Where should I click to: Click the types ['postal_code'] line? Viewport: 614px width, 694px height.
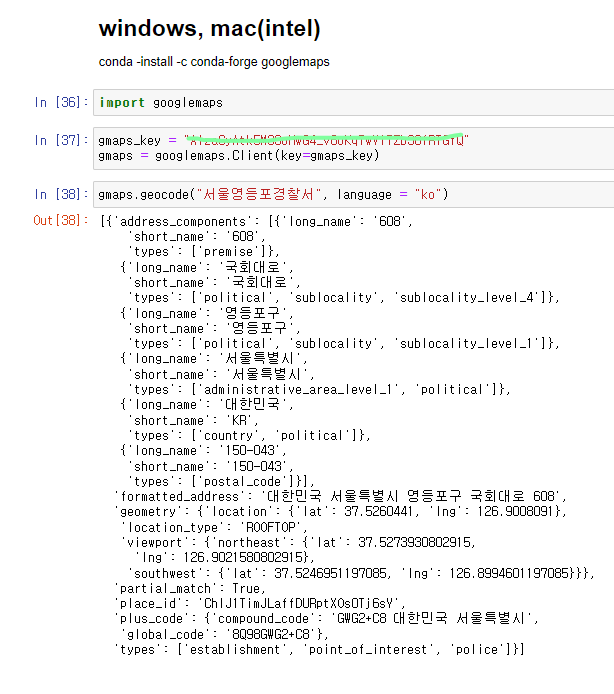[222, 482]
